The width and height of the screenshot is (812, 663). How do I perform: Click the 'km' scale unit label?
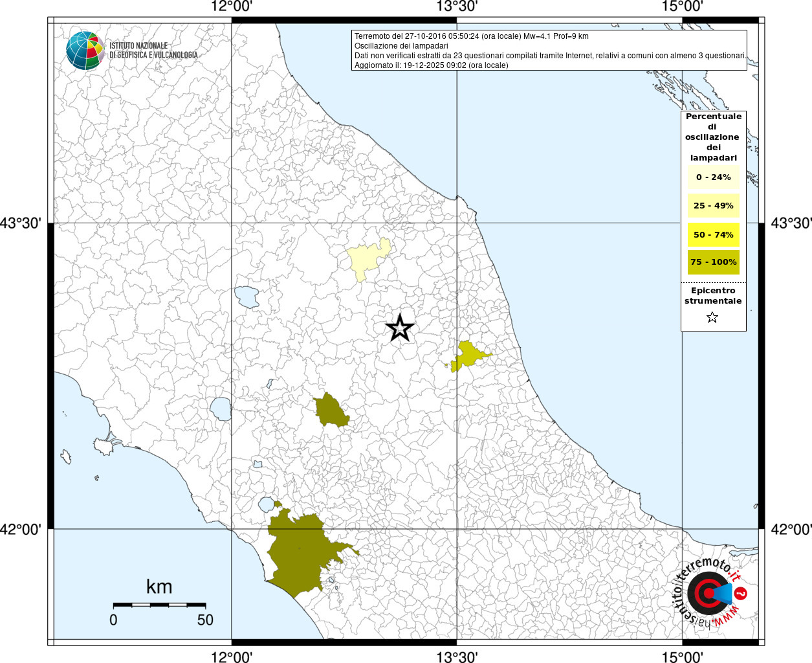click(159, 587)
